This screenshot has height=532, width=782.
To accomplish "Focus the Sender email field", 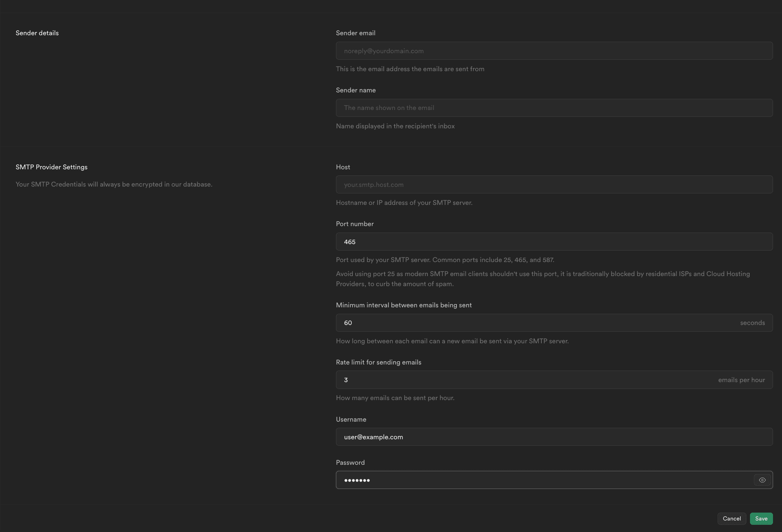I will (554, 51).
